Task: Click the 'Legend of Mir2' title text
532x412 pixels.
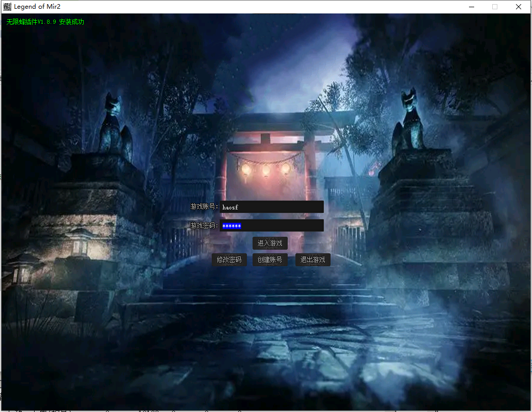Action: coord(37,7)
